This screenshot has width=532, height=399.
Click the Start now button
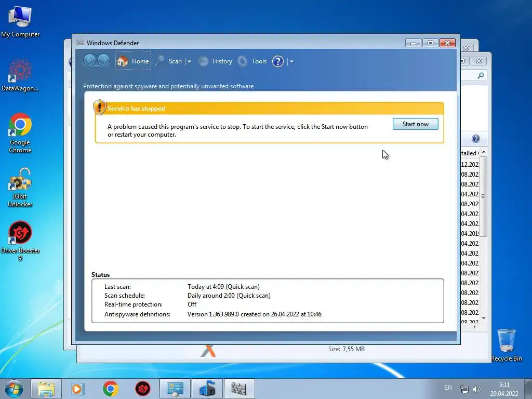pos(415,124)
